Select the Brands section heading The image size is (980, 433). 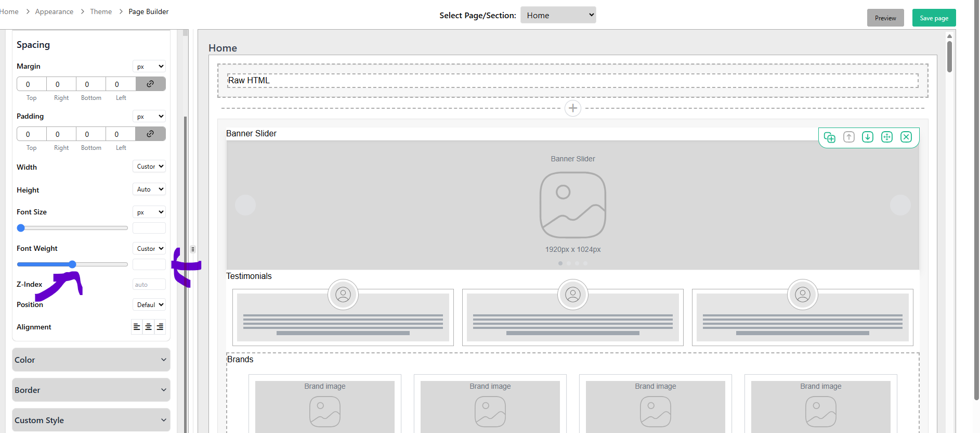tap(240, 359)
